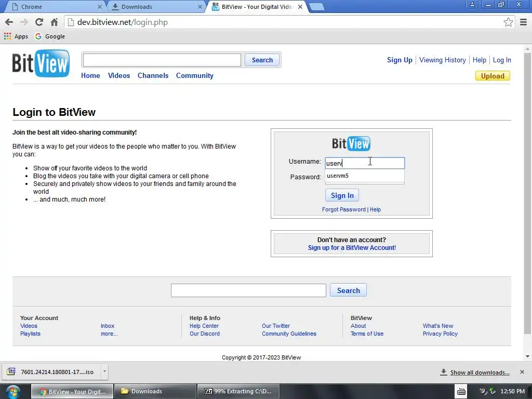Open the Windows Start button
This screenshot has height=399, width=532.
(x=13, y=392)
